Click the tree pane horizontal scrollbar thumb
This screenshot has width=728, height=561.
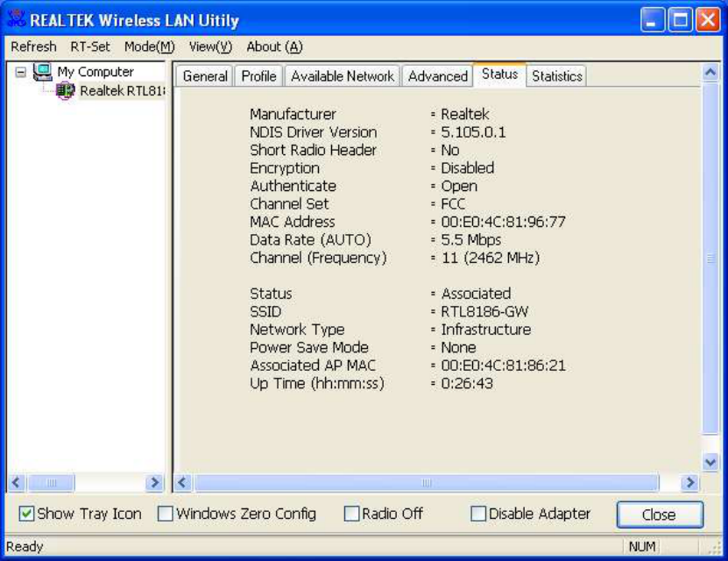(x=51, y=482)
